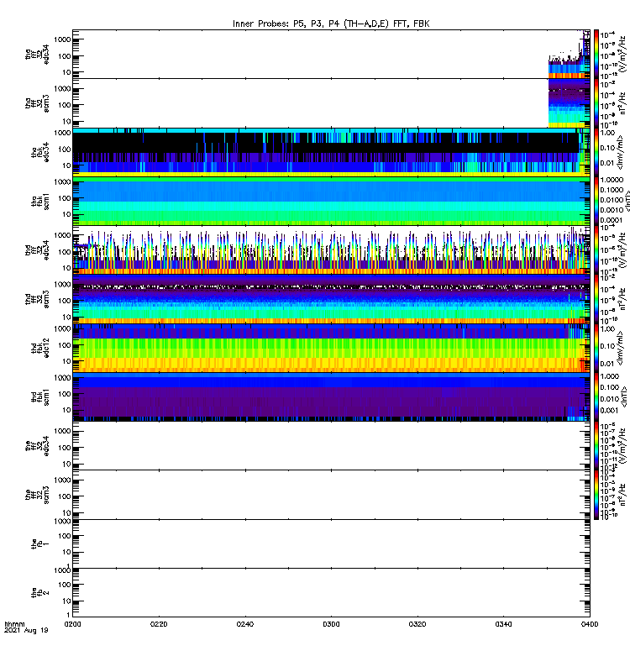Click the 0200 time axis label
The image size is (630, 672).
tap(72, 624)
